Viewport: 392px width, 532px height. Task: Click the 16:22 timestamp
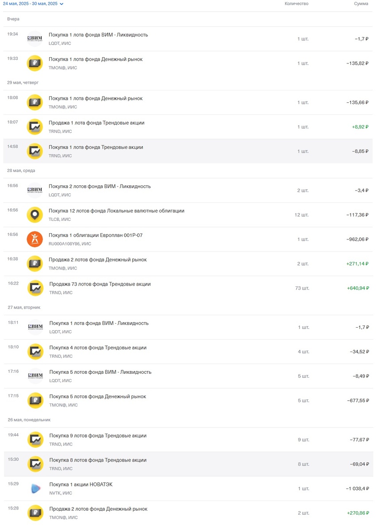pyautogui.click(x=13, y=283)
